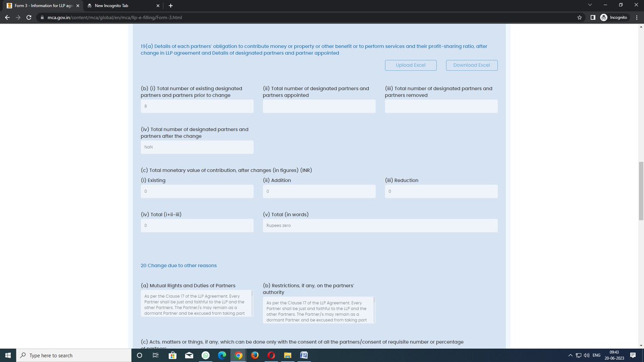Open the Action Center notification icon
Viewport: 644px width, 362px height.
(x=632, y=356)
